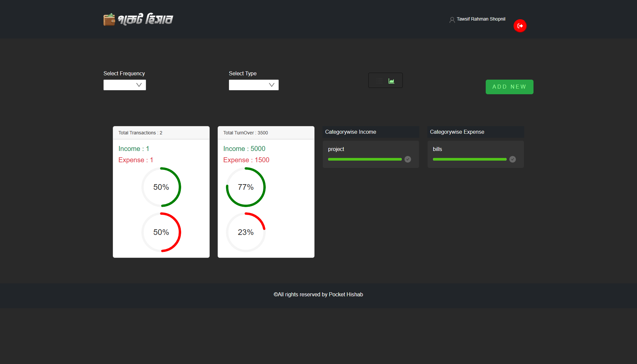This screenshot has height=364, width=637.
Task: Click the user profile icon beside the username
Action: [452, 20]
